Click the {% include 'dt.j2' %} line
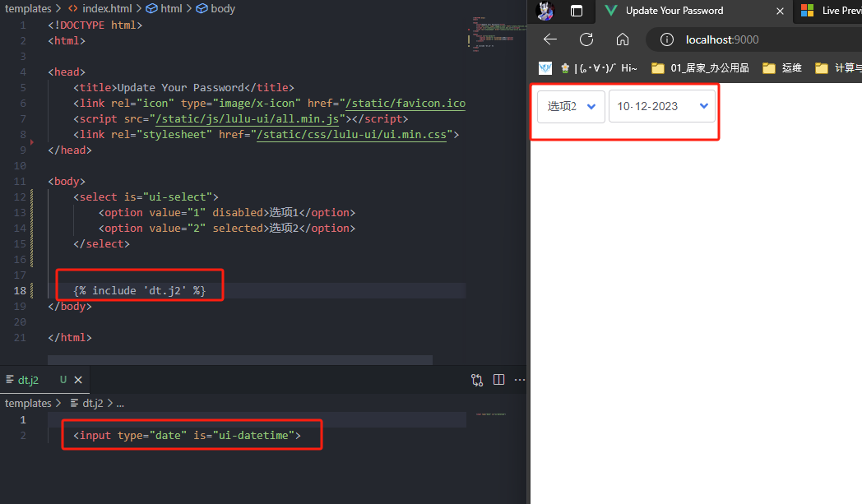Viewport: 862px width, 504px height. [x=140, y=291]
